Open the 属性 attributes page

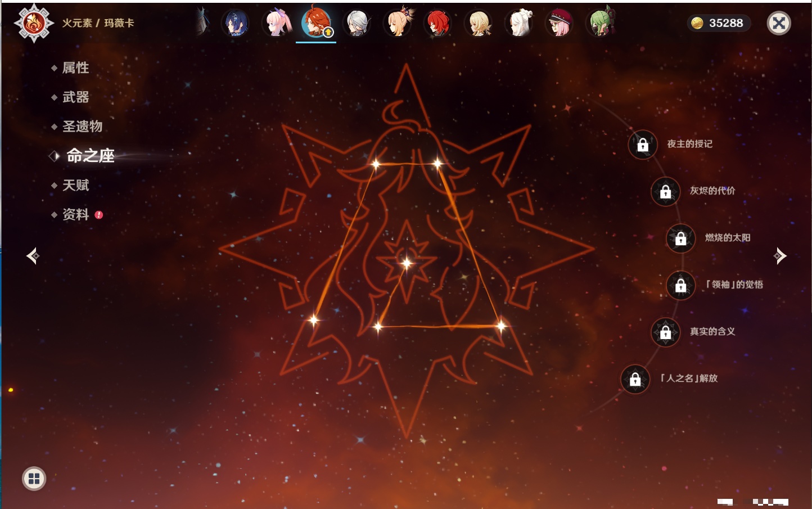pos(75,68)
